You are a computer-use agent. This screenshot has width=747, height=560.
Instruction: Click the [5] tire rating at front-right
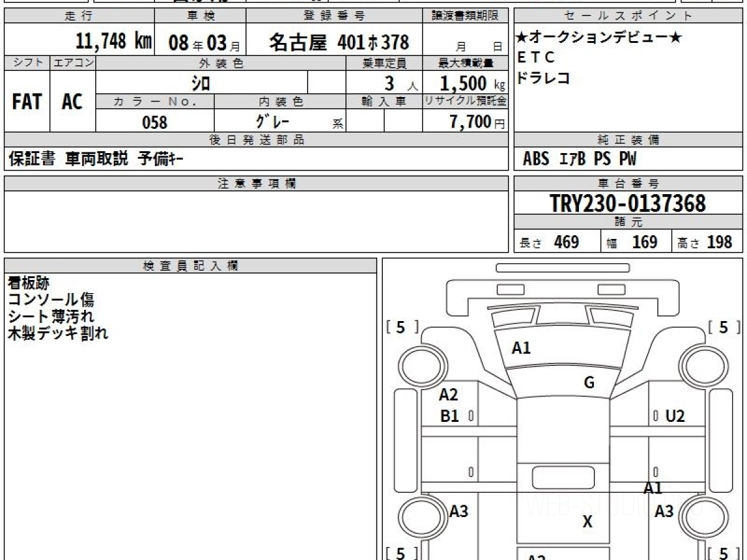point(725,327)
